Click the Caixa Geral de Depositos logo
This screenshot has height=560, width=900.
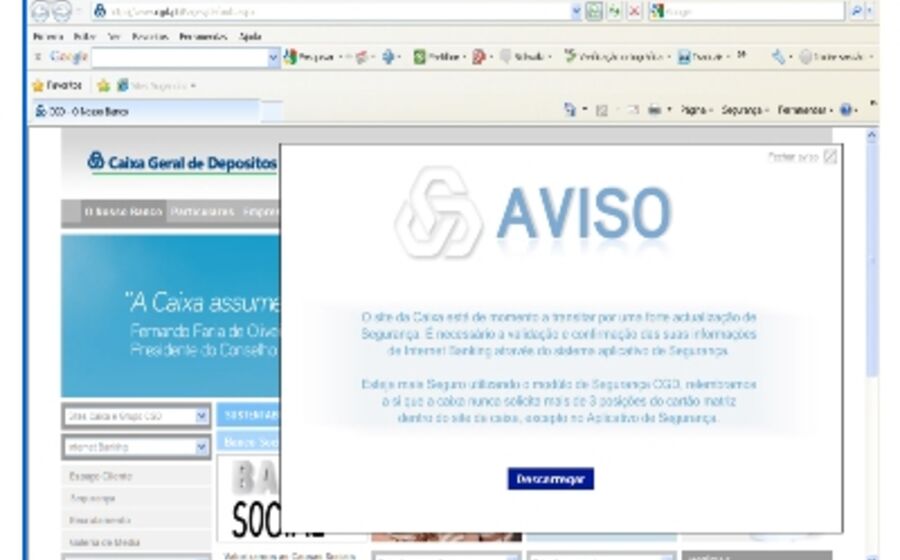coord(182,162)
